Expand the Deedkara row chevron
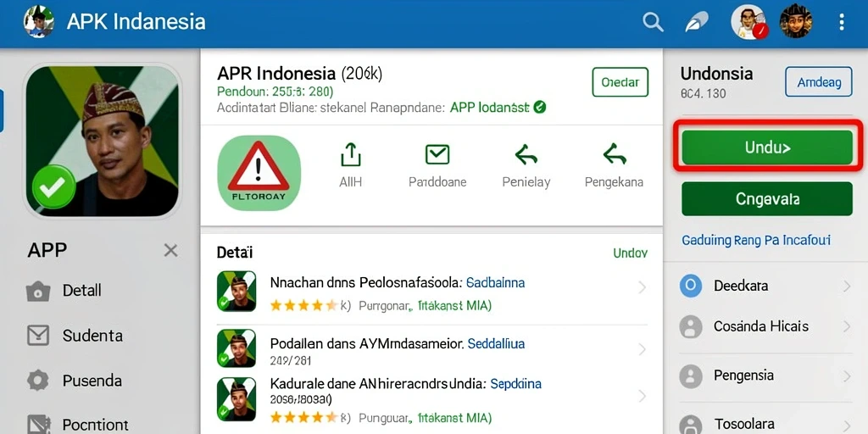Image resolution: width=868 pixels, height=434 pixels. click(847, 287)
